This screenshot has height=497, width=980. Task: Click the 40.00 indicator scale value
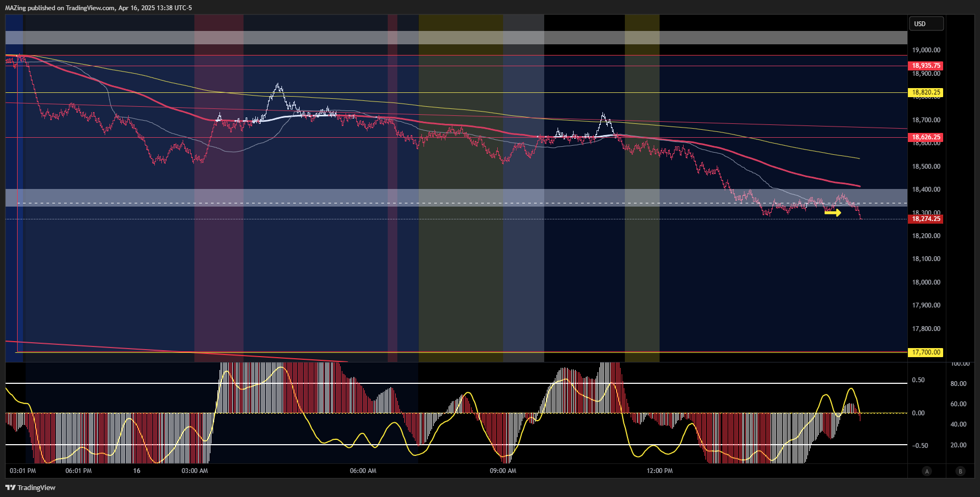pyautogui.click(x=959, y=424)
